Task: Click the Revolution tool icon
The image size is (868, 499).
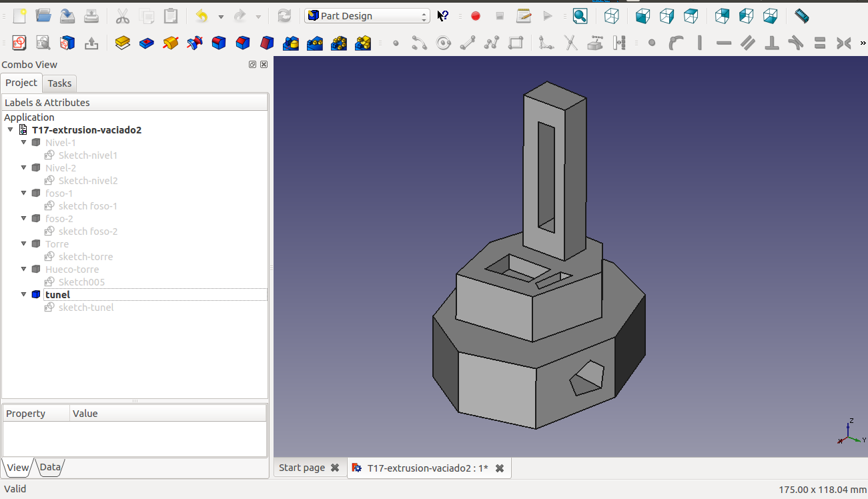Action: 171,43
